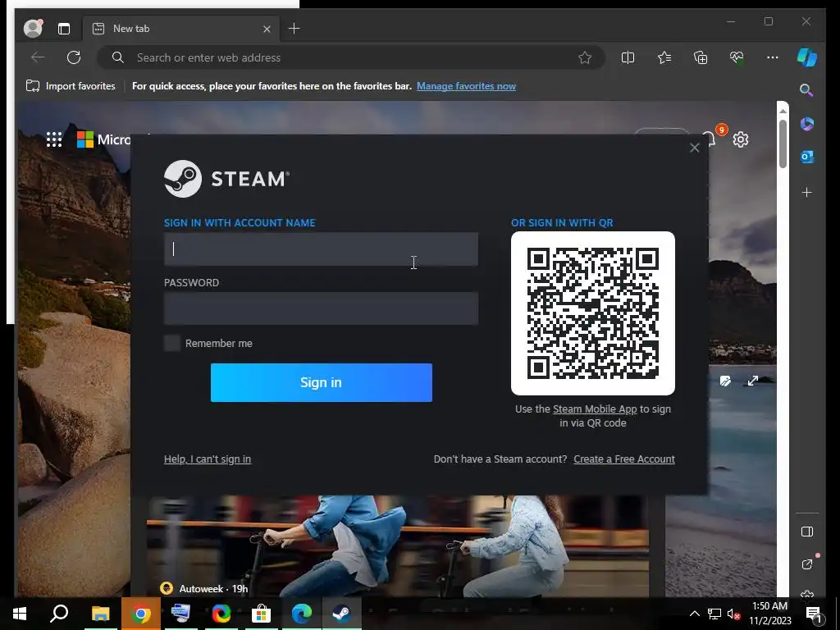Click the page vertical scrollbar thumb

[x=783, y=144]
